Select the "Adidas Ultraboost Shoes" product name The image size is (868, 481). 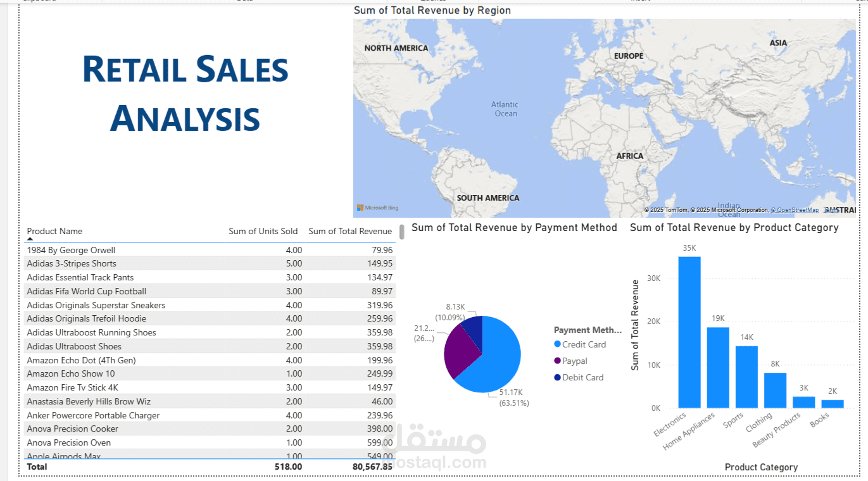(74, 346)
